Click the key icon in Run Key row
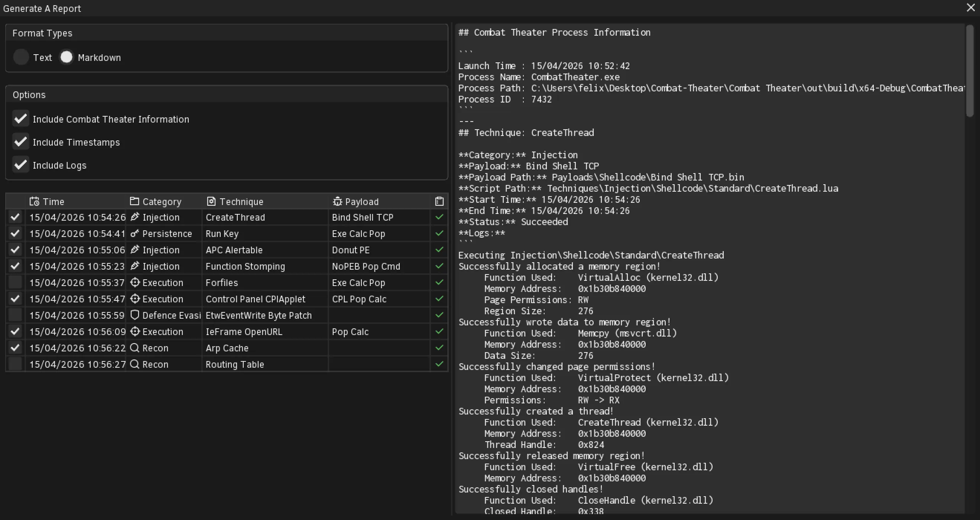980x520 pixels. (x=135, y=233)
